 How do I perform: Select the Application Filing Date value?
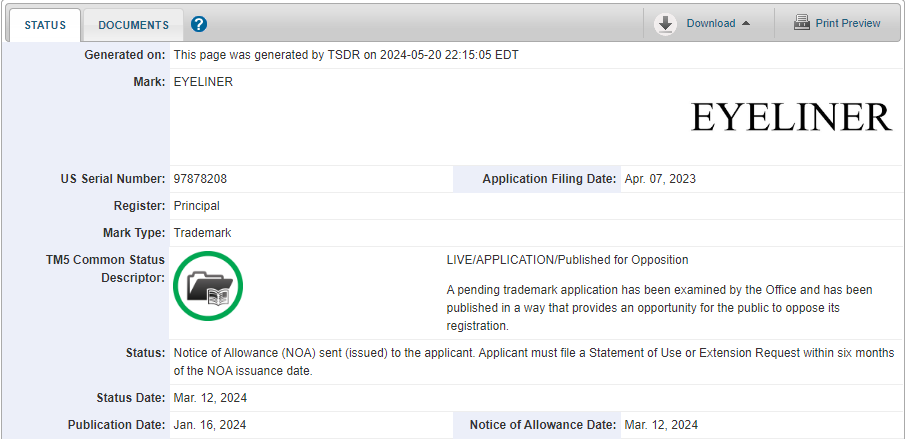(x=660, y=179)
